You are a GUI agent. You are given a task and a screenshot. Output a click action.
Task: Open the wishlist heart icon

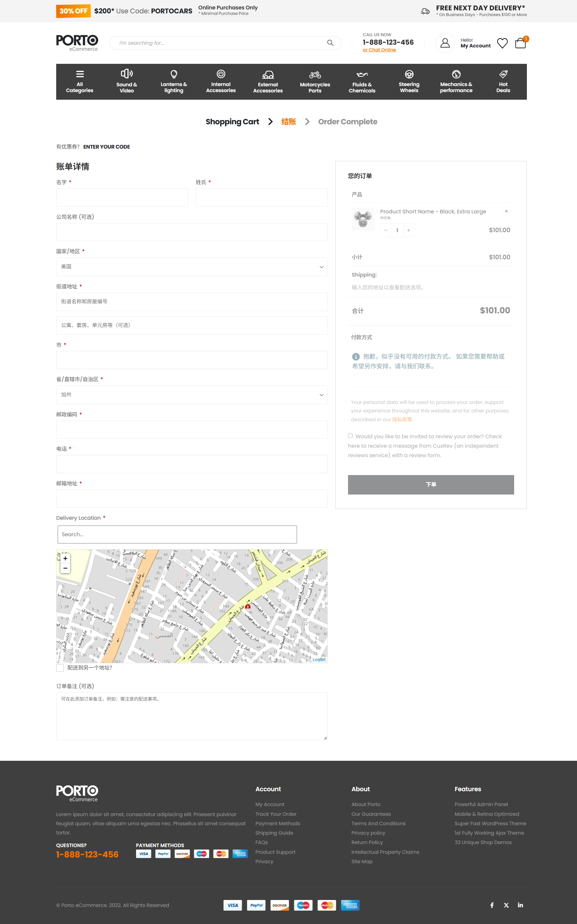point(502,43)
